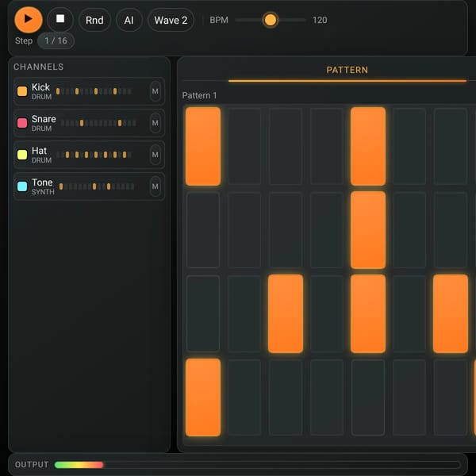Turn off Hat row step 5 pad

click(368, 314)
